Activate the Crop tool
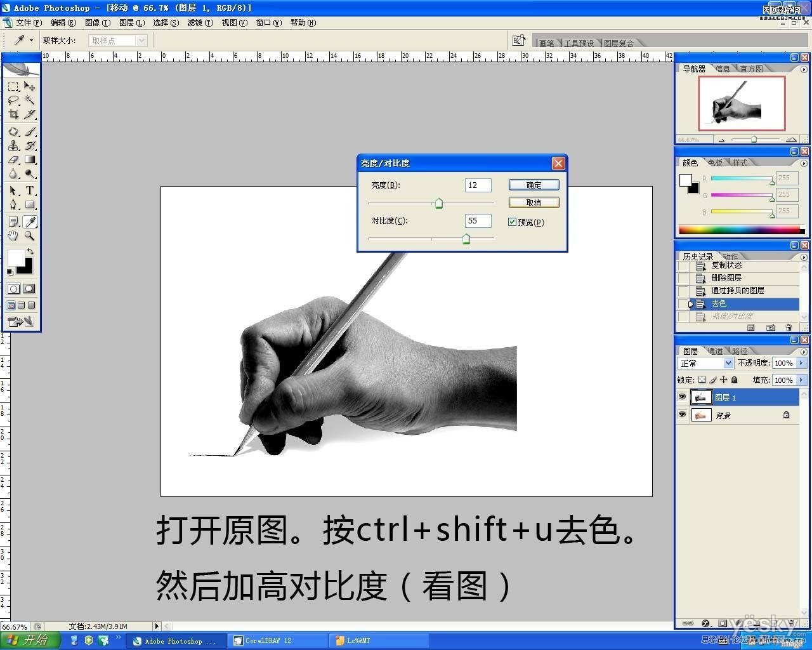The width and height of the screenshot is (812, 650). pyautogui.click(x=13, y=114)
